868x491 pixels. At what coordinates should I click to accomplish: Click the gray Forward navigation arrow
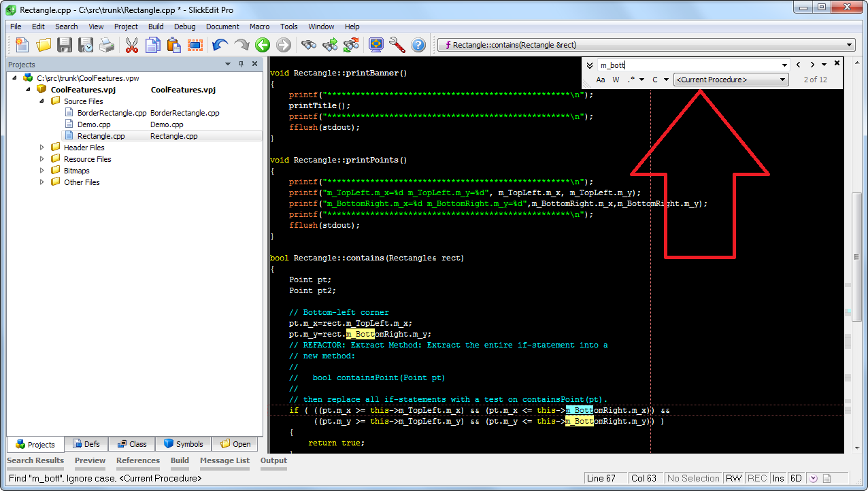pyautogui.click(x=284, y=45)
